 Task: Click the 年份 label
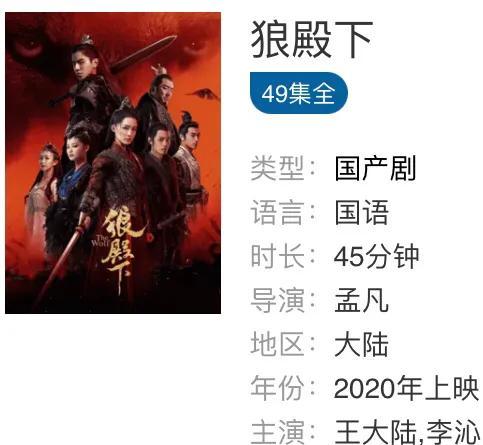pos(277,388)
